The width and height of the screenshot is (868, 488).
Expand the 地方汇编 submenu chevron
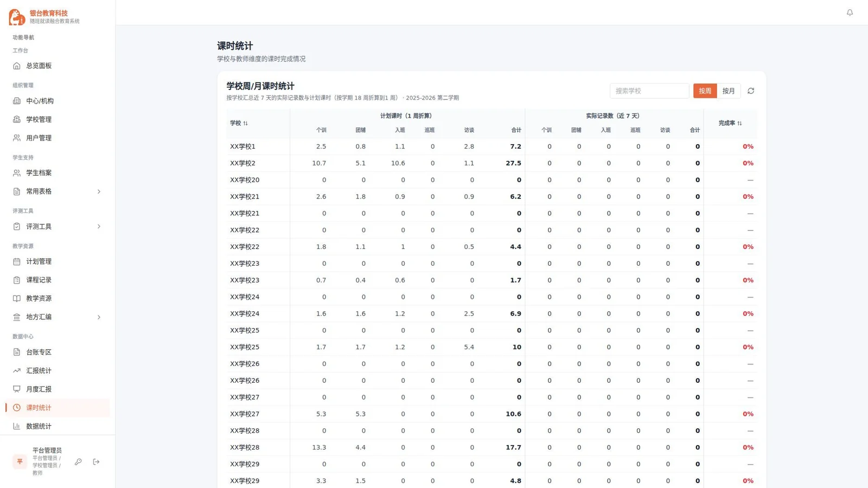pyautogui.click(x=99, y=317)
